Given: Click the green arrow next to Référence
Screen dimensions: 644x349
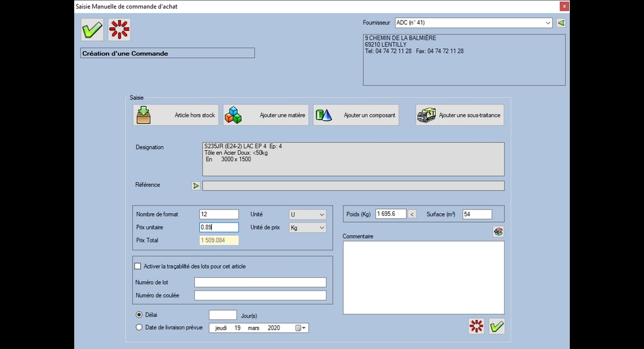Looking at the screenshot, I should (196, 186).
